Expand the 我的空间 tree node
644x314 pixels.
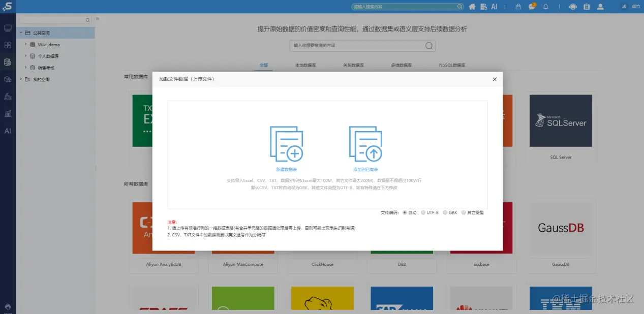(x=21, y=79)
